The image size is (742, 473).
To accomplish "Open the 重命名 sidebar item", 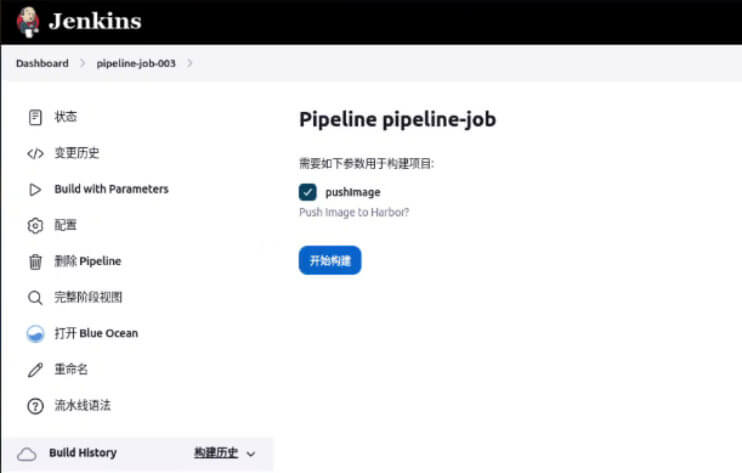I will point(71,369).
